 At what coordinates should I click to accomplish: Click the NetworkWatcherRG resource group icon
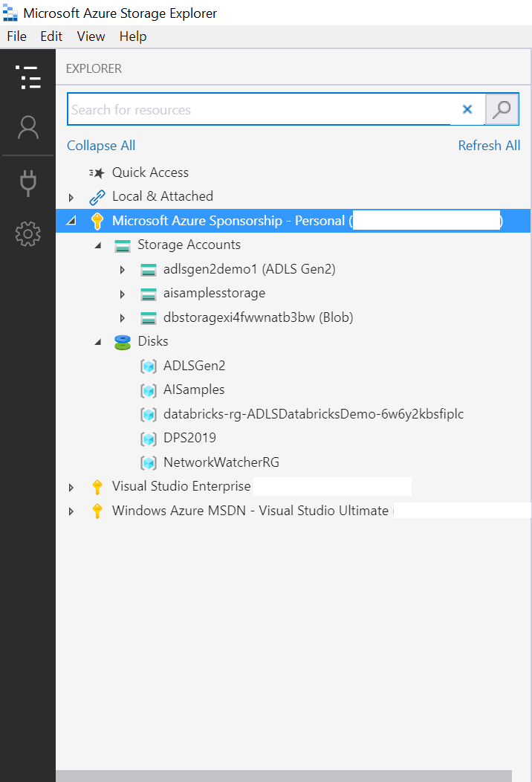(x=148, y=463)
